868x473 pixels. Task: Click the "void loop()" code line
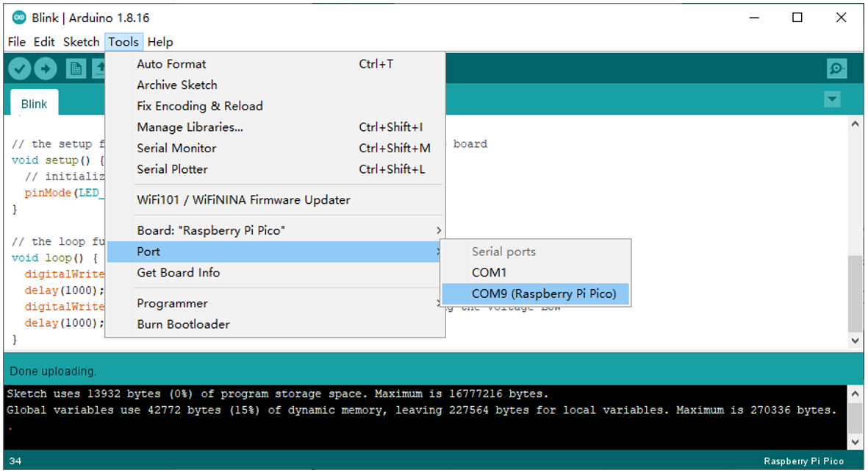coord(54,258)
